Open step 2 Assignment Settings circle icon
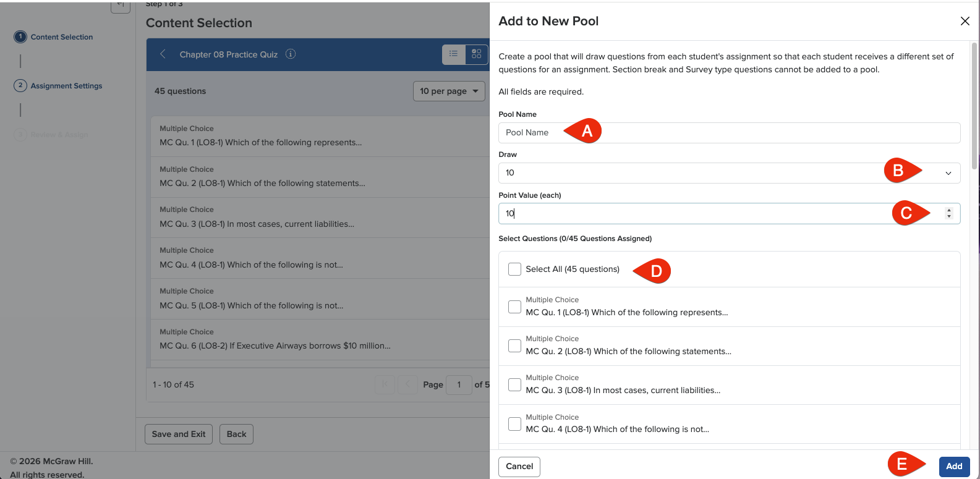Viewport: 980px width, 479px height. pos(20,85)
